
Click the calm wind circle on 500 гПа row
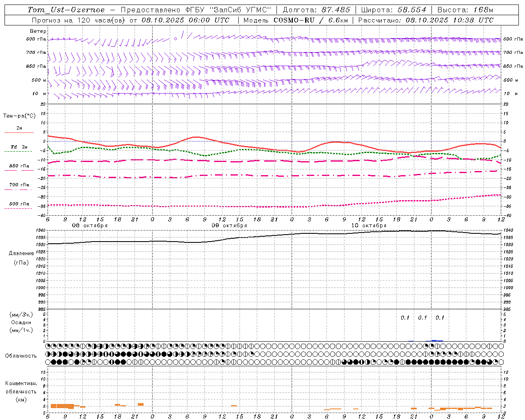click(176, 39)
